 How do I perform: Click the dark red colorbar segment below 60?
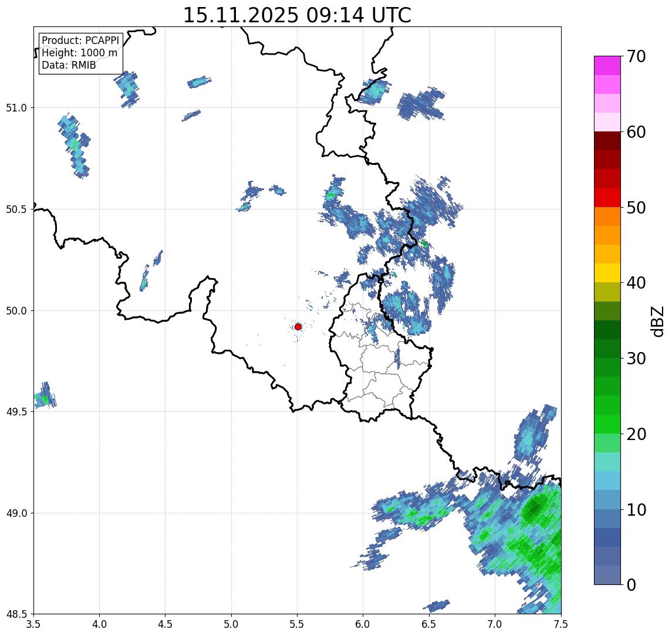tap(607, 141)
